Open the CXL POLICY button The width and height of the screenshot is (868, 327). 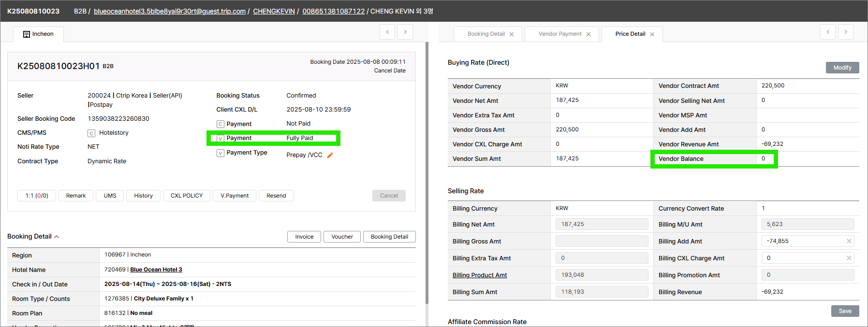pyautogui.click(x=187, y=196)
